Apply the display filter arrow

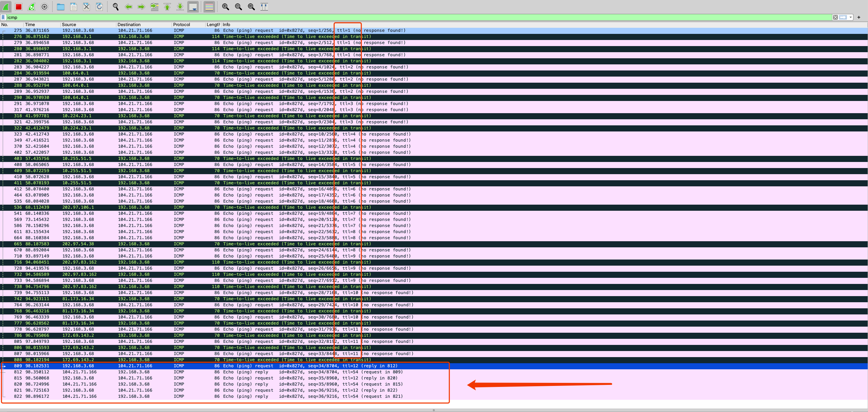tap(843, 17)
